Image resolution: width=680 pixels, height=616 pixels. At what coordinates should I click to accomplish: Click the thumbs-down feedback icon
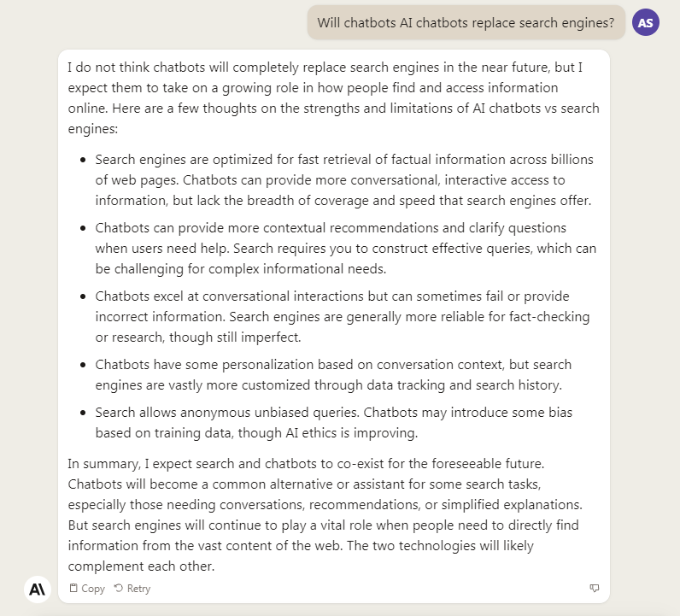pyautogui.click(x=594, y=589)
